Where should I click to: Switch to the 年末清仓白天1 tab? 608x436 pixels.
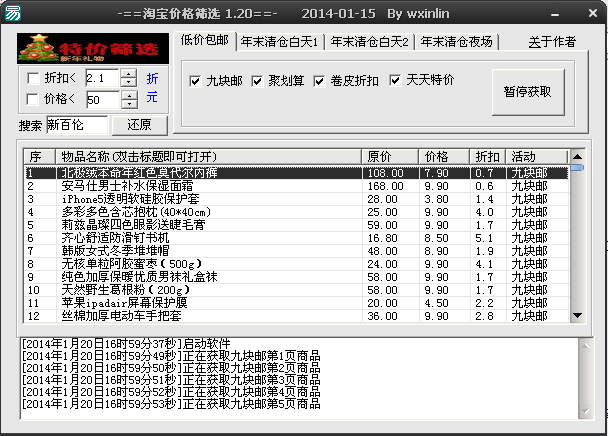[x=279, y=42]
